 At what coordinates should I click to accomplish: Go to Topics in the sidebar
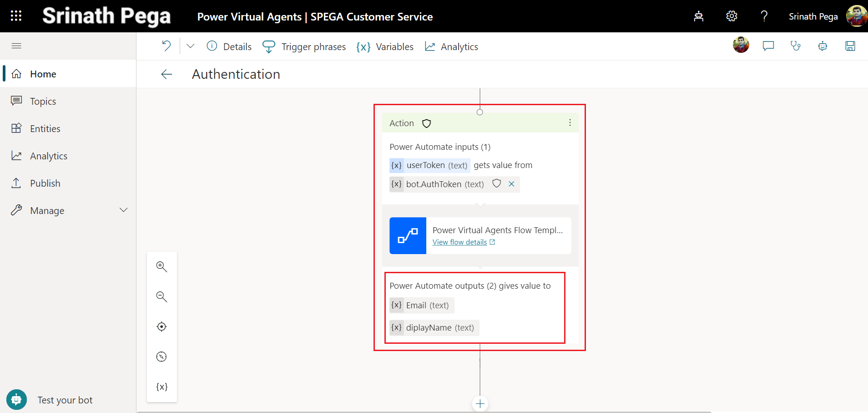(43, 101)
